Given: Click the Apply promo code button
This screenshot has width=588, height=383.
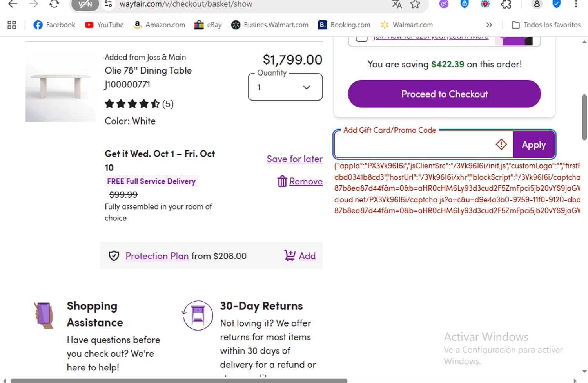Looking at the screenshot, I should [x=534, y=145].
